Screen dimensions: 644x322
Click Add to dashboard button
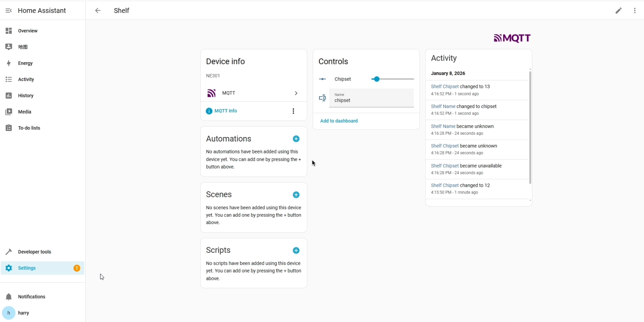[x=339, y=121]
